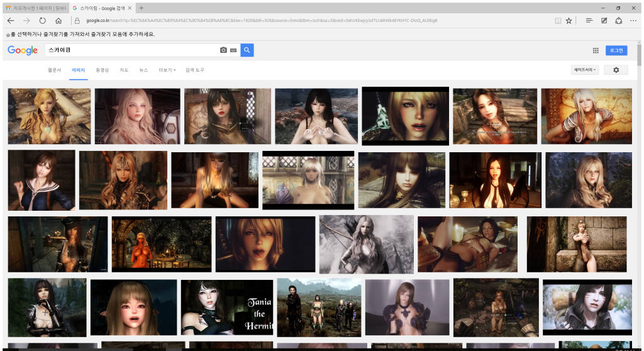The width and height of the screenshot is (644, 351).
Task: Open the Google apps grid
Action: click(596, 50)
